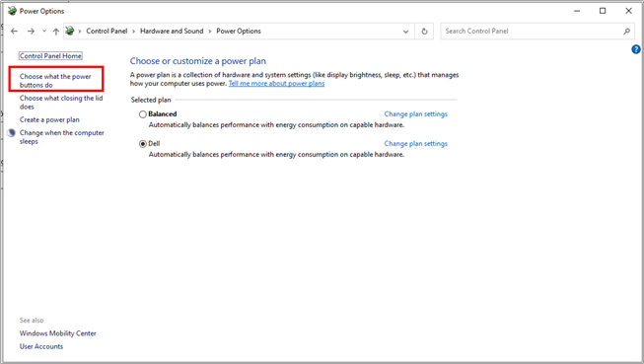Change plan settings for Balanced

pos(415,114)
